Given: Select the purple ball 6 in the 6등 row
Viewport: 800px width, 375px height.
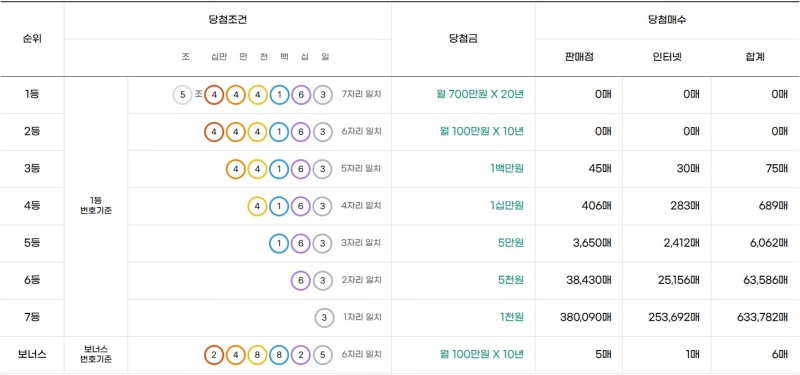Looking at the screenshot, I should click(301, 280).
